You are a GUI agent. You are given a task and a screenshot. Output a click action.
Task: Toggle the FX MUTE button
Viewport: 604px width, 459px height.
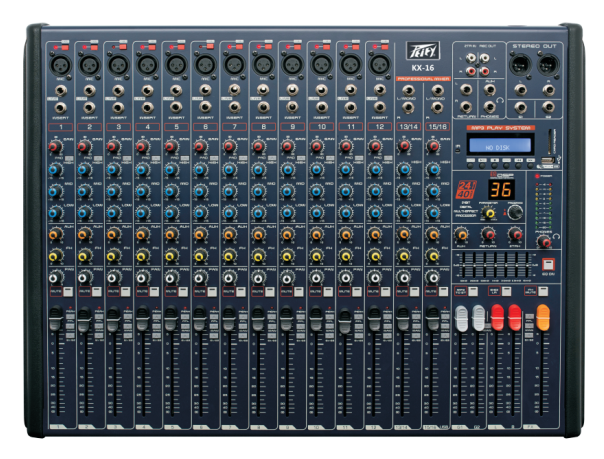543,291
